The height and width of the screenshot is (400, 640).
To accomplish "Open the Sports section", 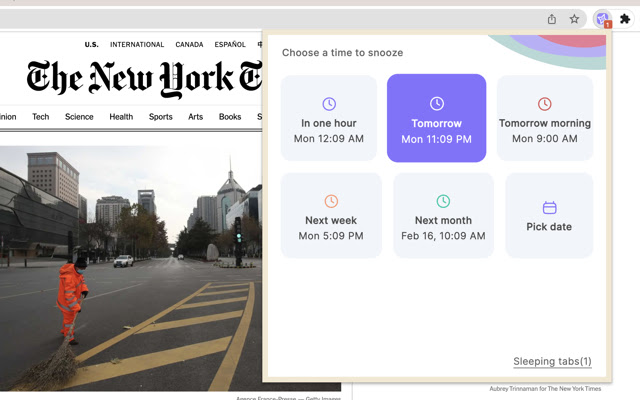I will click(x=160, y=117).
